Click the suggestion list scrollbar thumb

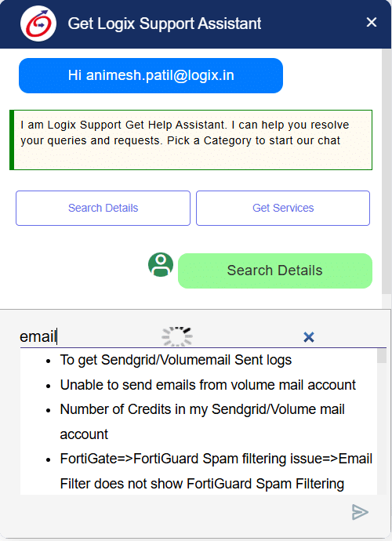(x=382, y=356)
